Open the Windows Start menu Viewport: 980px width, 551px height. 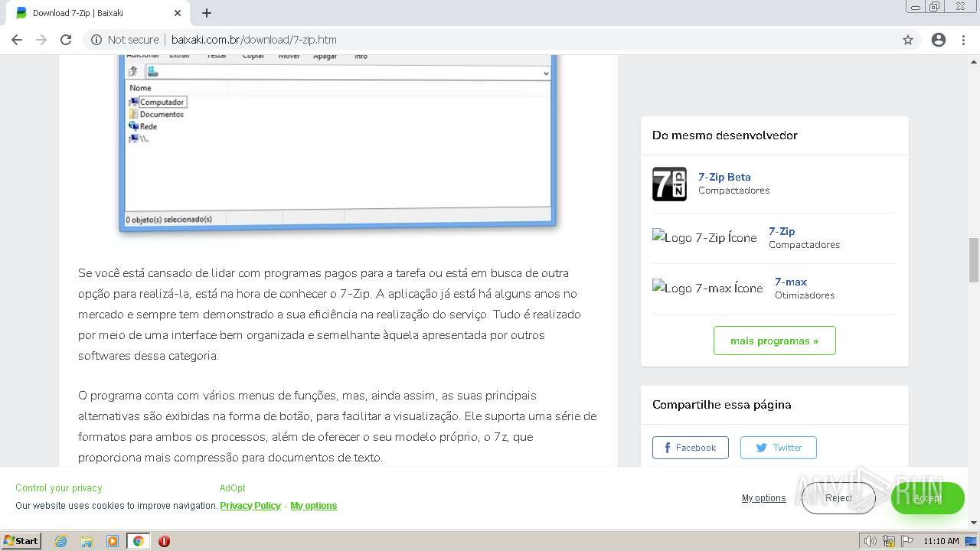coord(21,540)
